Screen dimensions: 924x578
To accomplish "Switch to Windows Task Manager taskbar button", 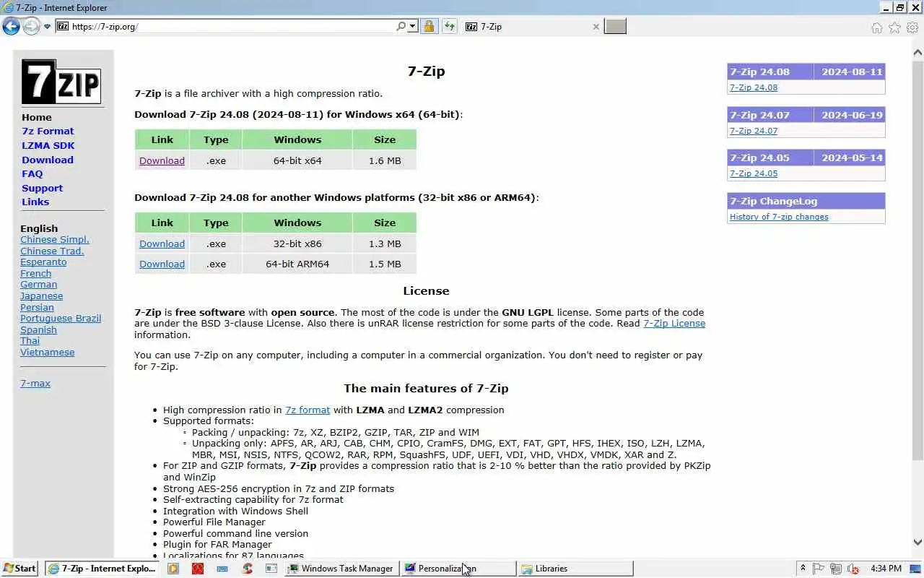I will [x=341, y=569].
